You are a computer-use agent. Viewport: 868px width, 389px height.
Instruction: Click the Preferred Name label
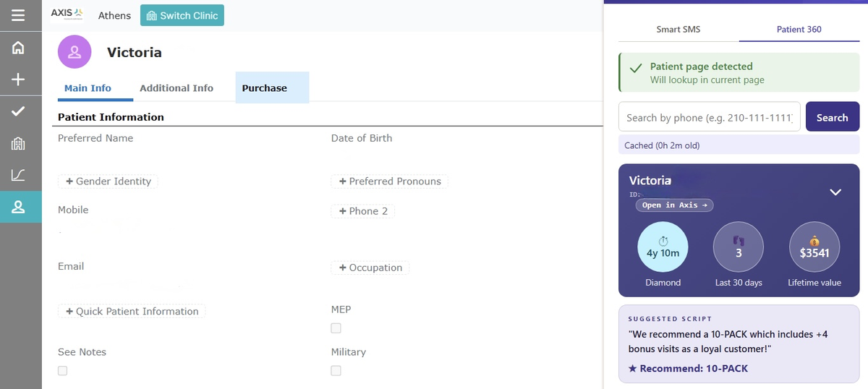pyautogui.click(x=95, y=138)
